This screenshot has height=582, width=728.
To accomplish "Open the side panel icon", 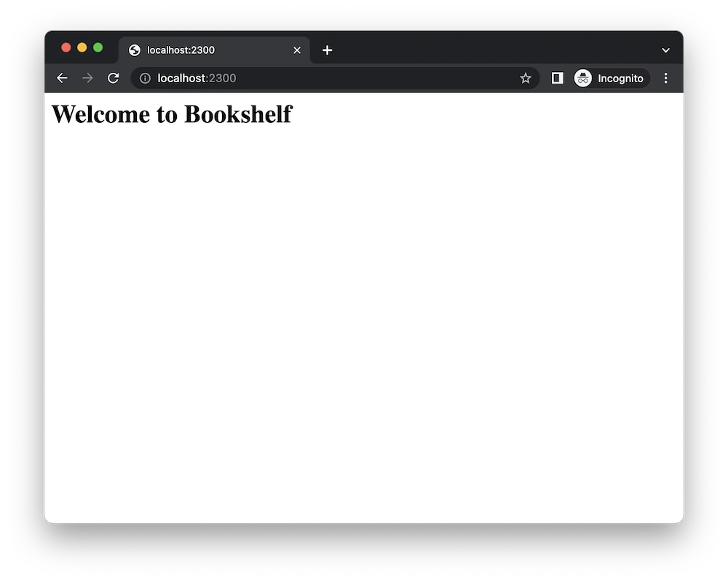I will point(557,78).
